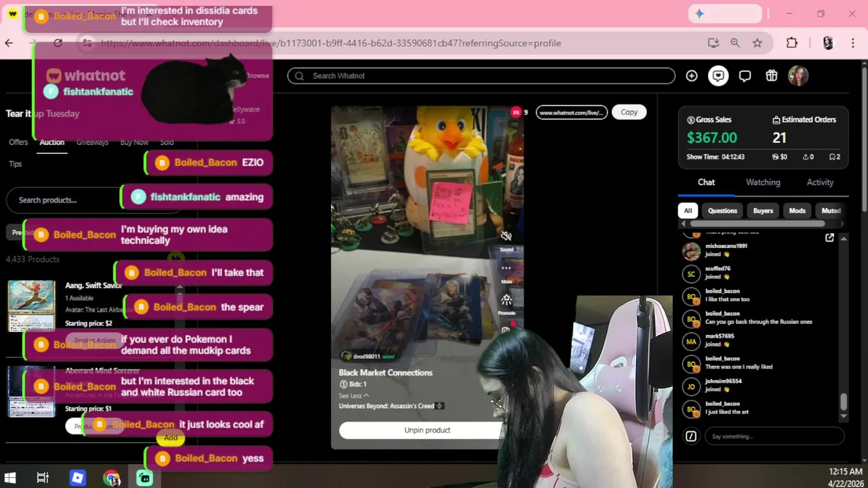Image resolution: width=868 pixels, height=488 pixels.
Task: Click the Gemini sparkle button in title bar
Action: click(x=725, y=14)
